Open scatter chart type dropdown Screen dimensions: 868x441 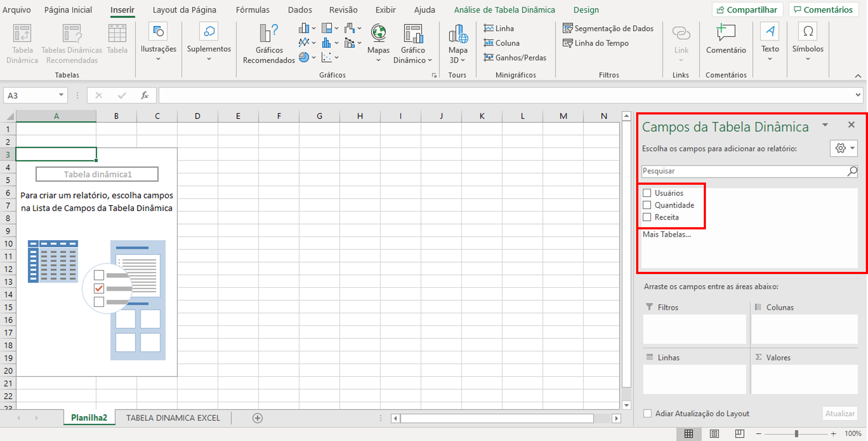(336, 57)
